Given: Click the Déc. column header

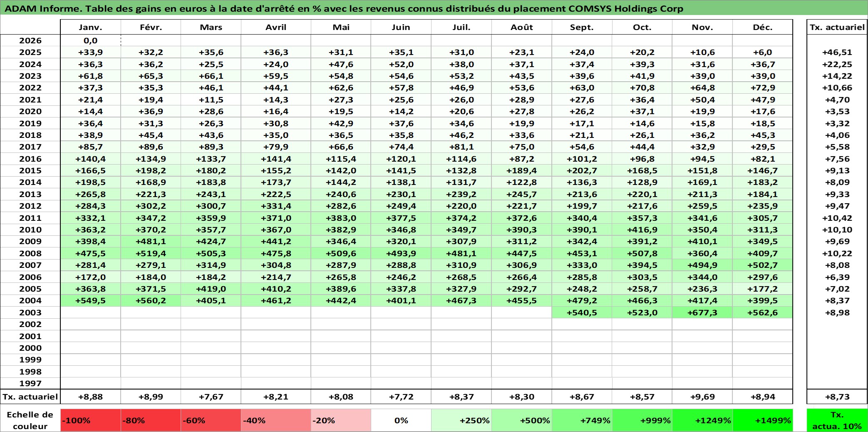Looking at the screenshot, I should (x=762, y=27).
